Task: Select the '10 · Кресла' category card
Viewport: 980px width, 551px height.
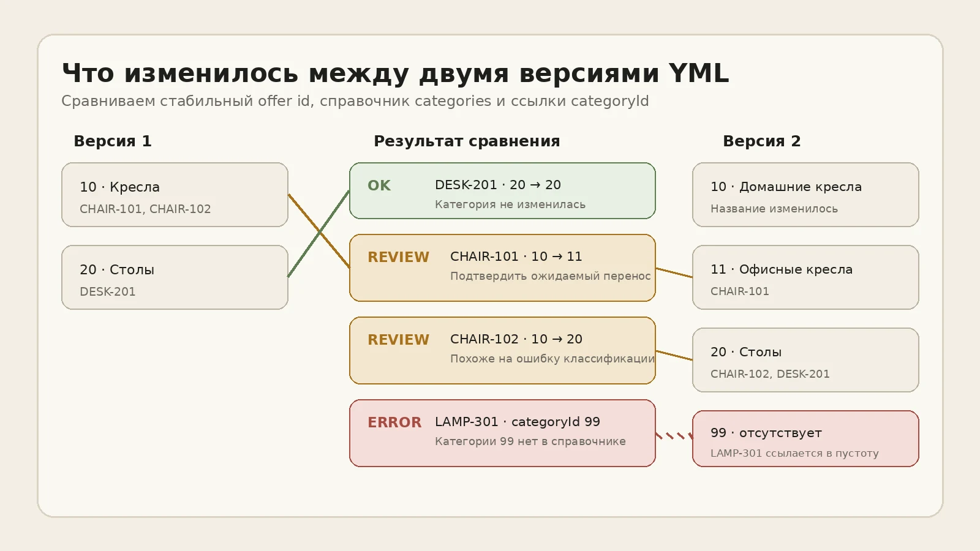Action: tap(175, 195)
